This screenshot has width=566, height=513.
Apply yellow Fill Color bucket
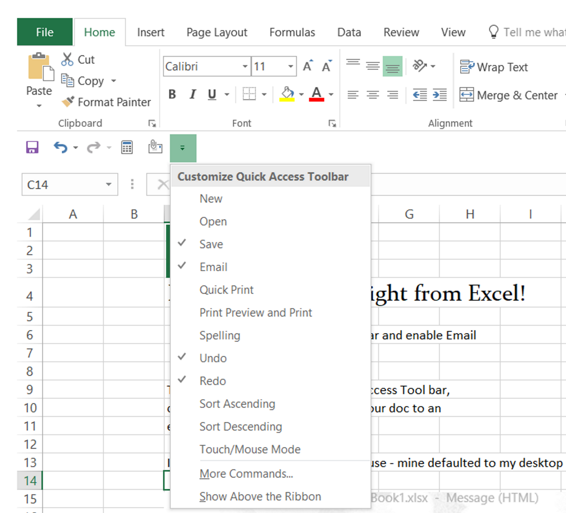click(x=287, y=94)
